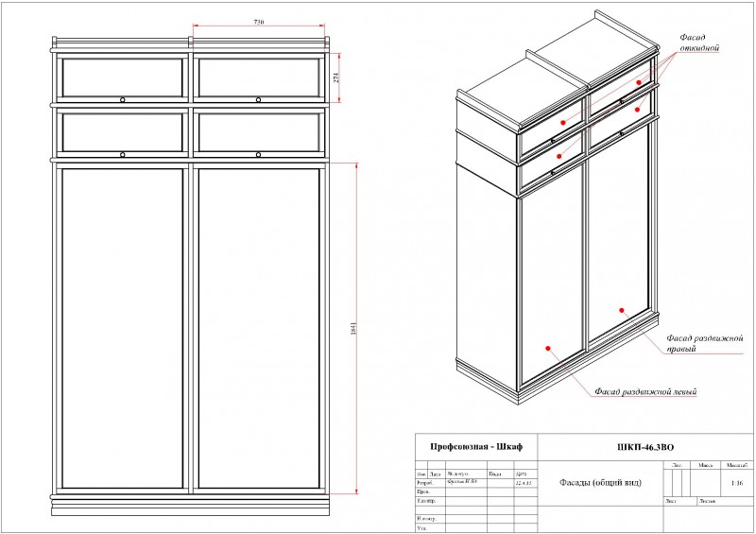Click the 1841 door height dimension value
756x534 pixels.
tap(353, 329)
